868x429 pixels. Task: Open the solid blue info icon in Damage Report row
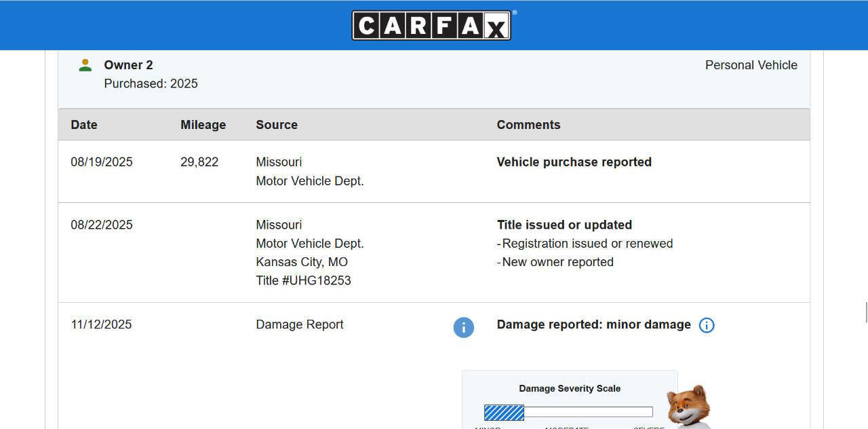tap(463, 327)
